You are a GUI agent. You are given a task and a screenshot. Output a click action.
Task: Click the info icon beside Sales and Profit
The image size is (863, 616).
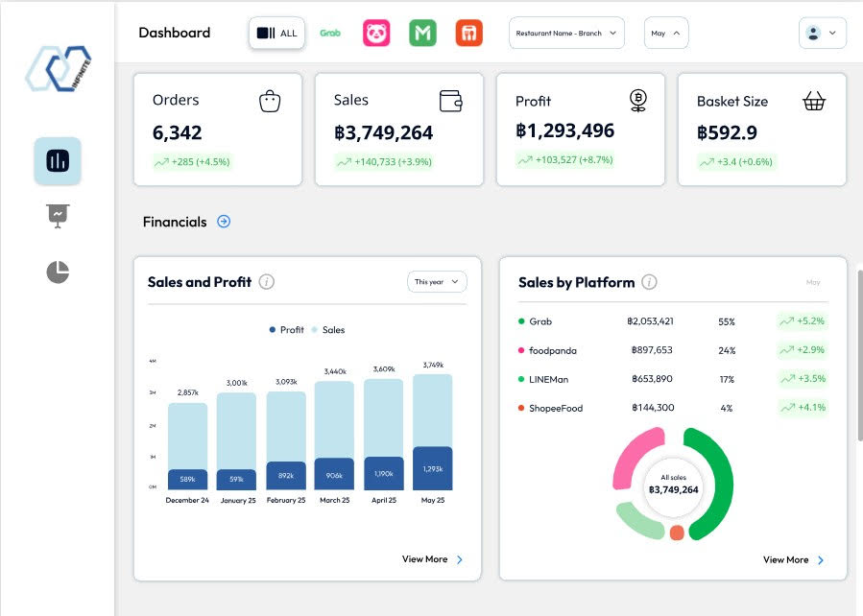(x=267, y=282)
